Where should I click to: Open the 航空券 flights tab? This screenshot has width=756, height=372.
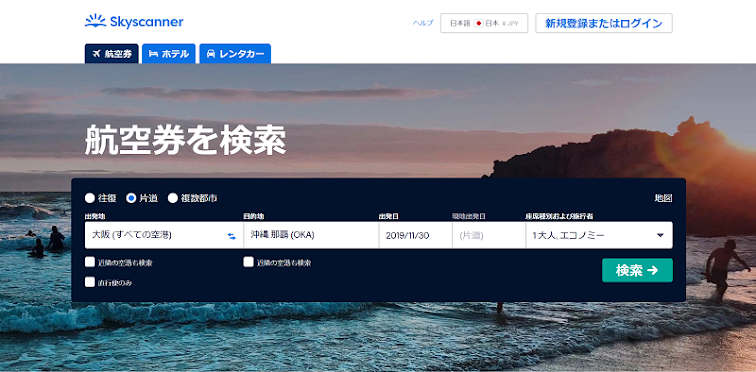111,54
